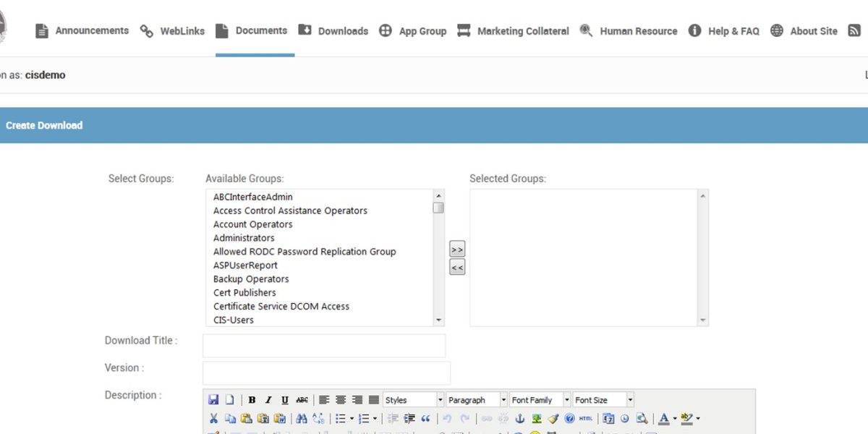The height and width of the screenshot is (434, 868).
Task: Click the strikethrough formatting icon
Action: coord(302,399)
